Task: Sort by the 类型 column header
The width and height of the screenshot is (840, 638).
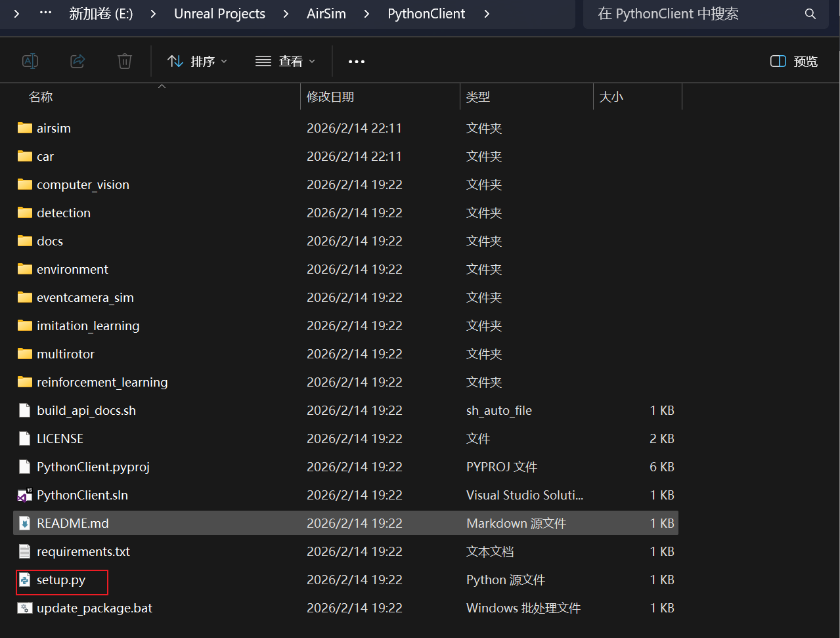Action: pyautogui.click(x=478, y=97)
